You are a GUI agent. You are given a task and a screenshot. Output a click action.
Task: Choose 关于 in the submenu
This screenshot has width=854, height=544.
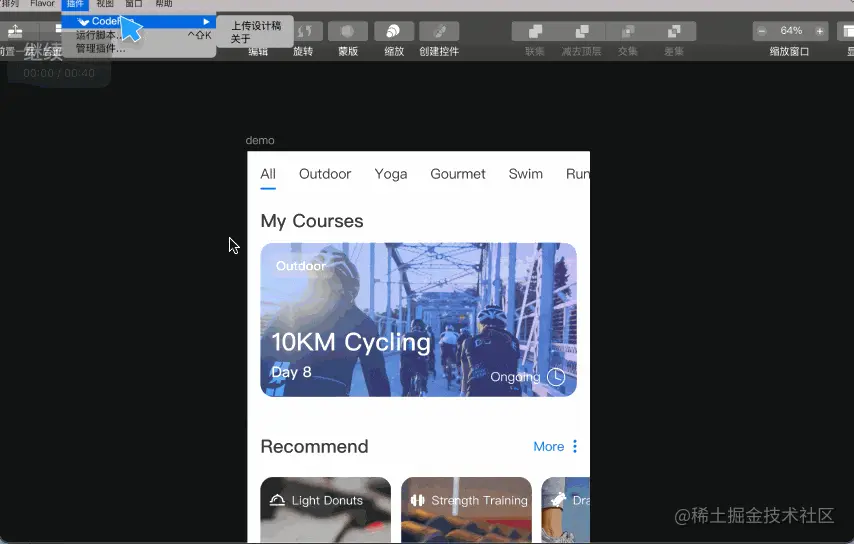tap(240, 39)
